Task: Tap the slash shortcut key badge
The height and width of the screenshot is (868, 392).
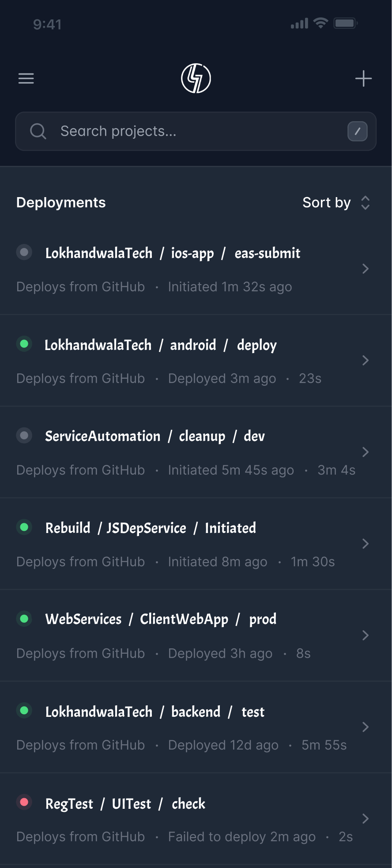Action: [x=357, y=131]
